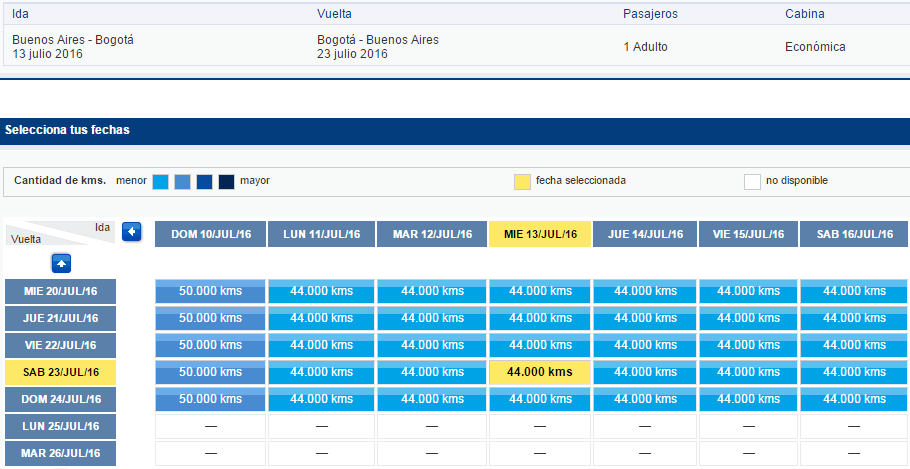
Task: Choose 50.000 kms for 10 Jul and 23 Jul
Action: tap(211, 372)
